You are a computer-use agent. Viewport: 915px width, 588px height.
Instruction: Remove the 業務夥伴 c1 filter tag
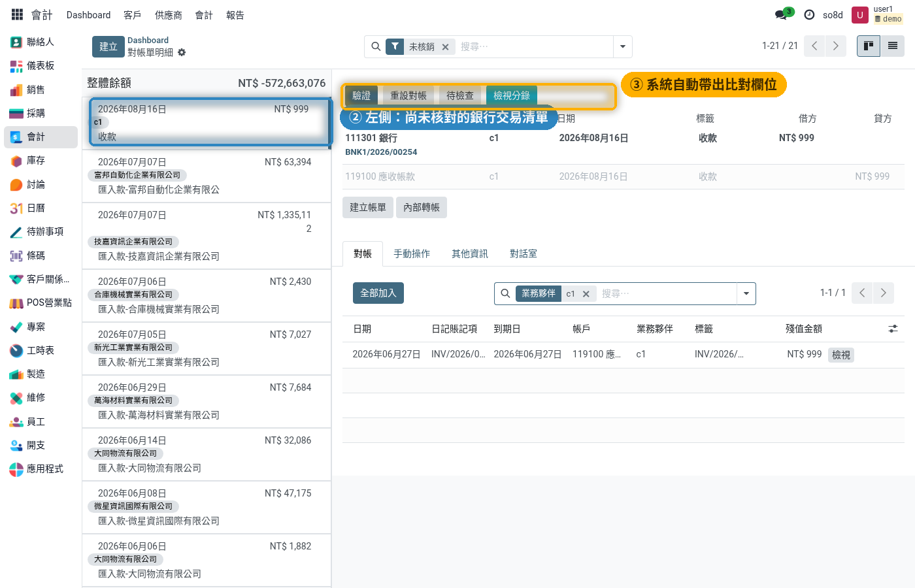(586, 294)
